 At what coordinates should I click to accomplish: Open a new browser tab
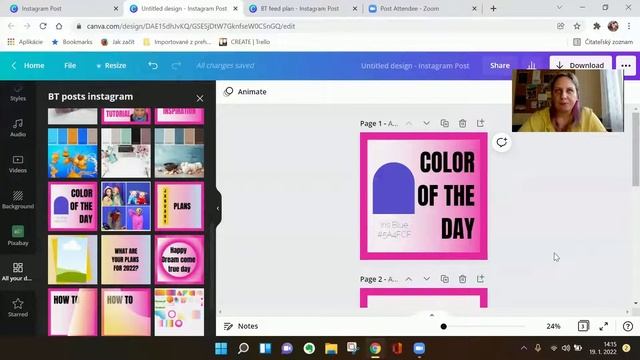click(493, 8)
